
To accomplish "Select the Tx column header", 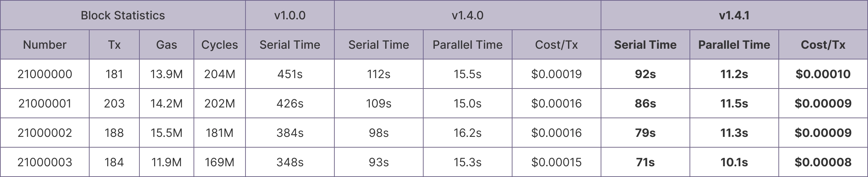I will click(x=114, y=45).
